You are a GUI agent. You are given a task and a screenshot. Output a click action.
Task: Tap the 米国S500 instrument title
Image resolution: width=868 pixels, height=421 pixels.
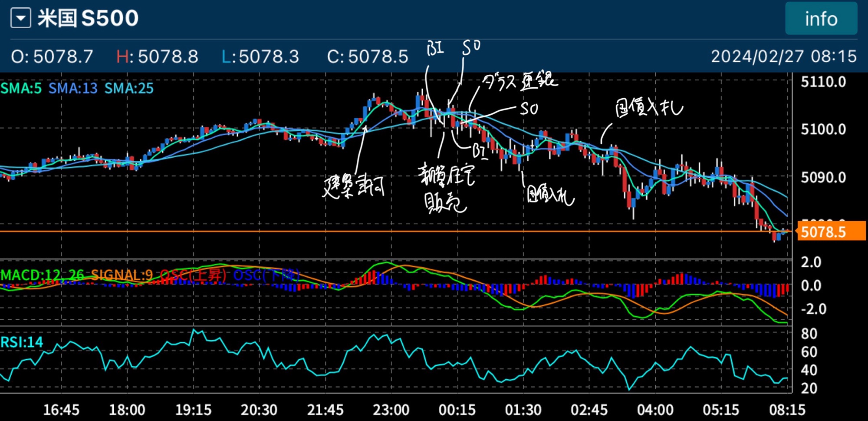pos(88,19)
